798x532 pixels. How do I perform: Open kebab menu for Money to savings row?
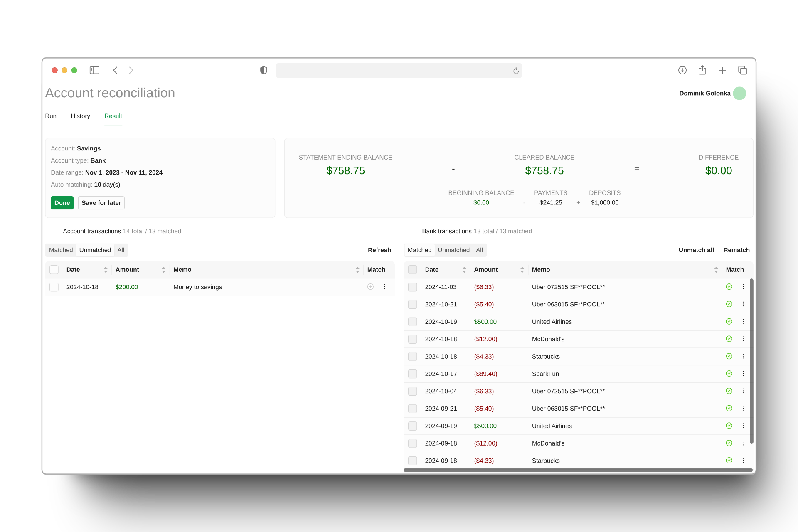384,287
